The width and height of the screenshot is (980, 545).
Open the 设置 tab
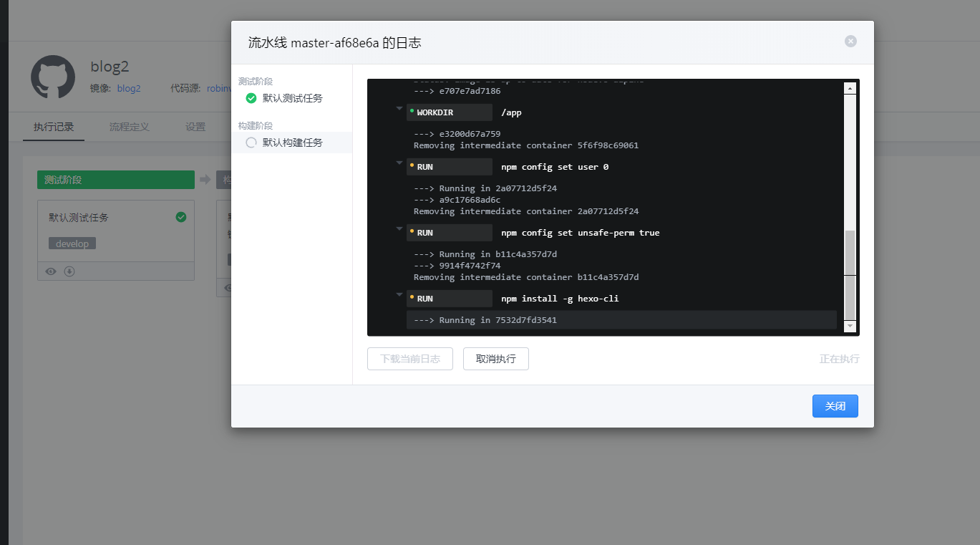pyautogui.click(x=195, y=126)
